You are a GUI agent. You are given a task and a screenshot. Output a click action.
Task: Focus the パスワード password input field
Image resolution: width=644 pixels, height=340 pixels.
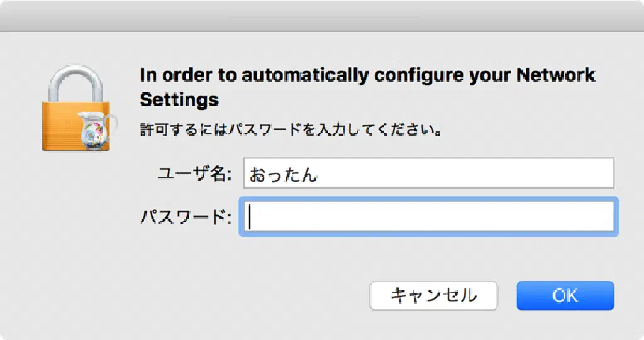428,217
